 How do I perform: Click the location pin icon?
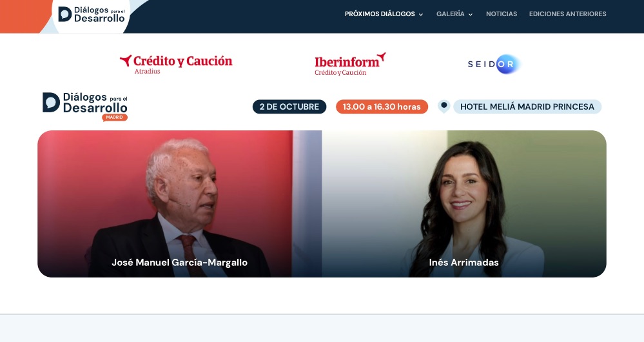tap(444, 106)
